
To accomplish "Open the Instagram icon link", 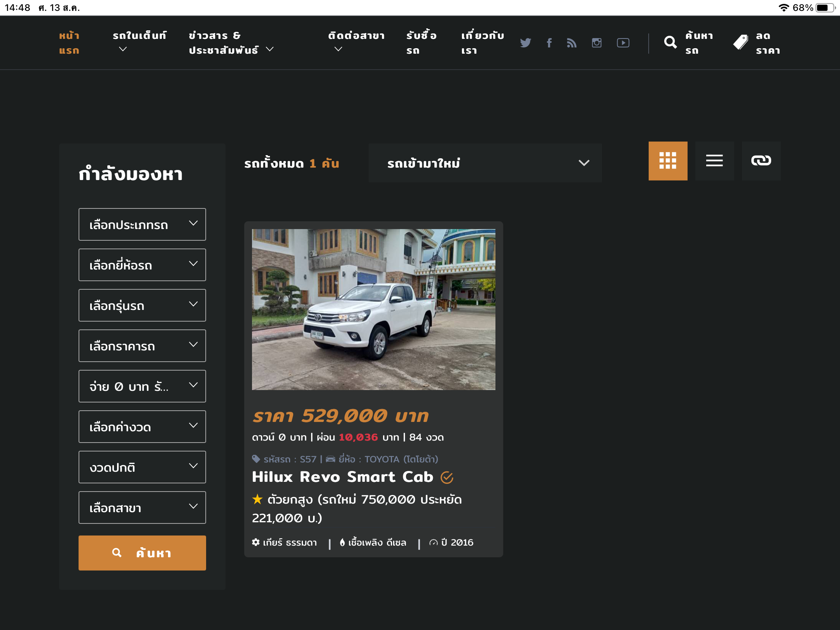I will tap(597, 43).
